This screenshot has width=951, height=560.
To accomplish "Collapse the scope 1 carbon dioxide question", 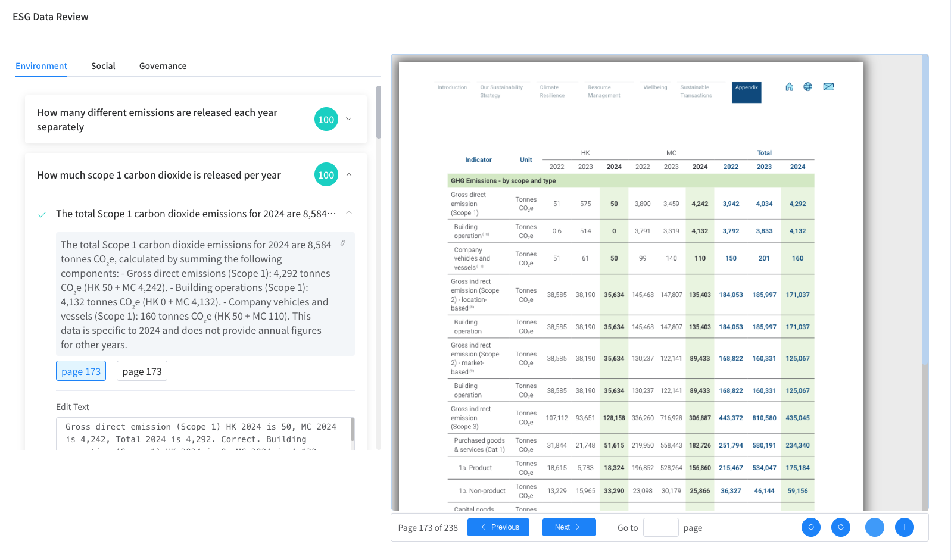I will (349, 175).
